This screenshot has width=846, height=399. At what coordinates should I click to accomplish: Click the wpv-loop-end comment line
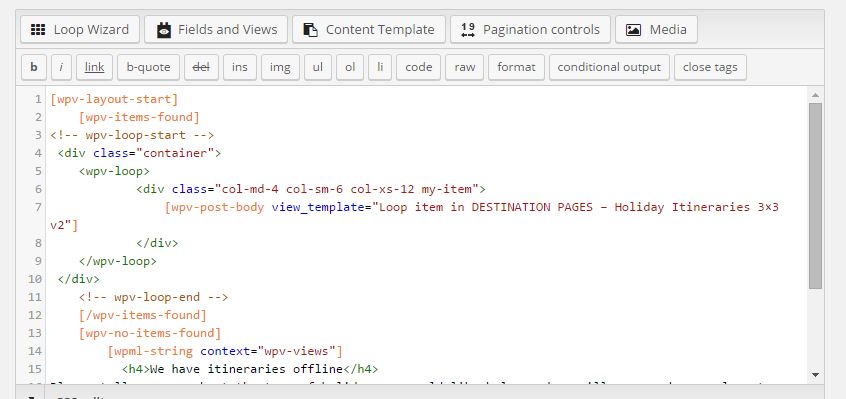[x=154, y=297]
